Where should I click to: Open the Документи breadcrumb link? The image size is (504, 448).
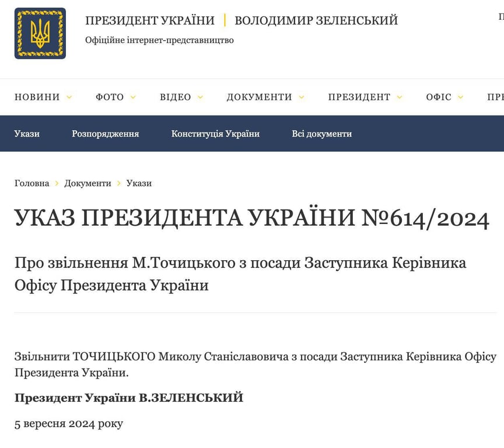click(x=88, y=183)
